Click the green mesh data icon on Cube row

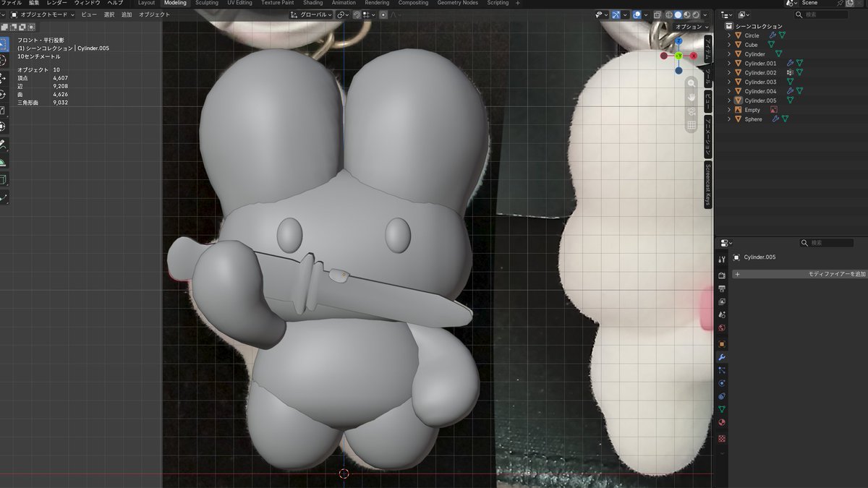[771, 44]
